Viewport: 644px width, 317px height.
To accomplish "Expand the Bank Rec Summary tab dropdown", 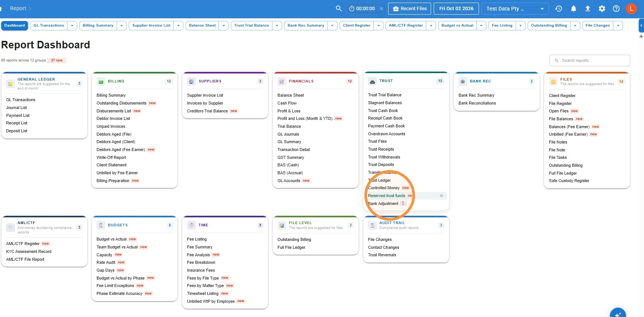I will [332, 25].
